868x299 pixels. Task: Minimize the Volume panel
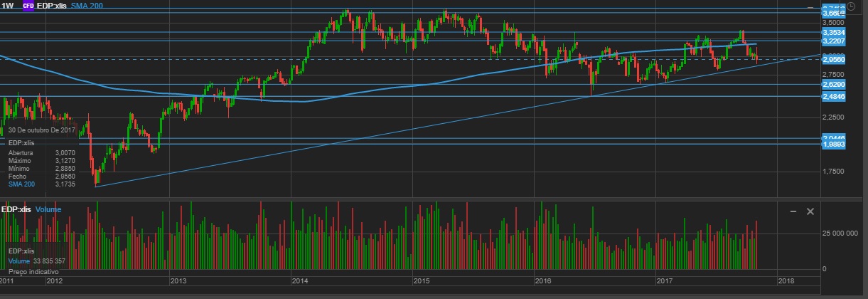coord(793,211)
